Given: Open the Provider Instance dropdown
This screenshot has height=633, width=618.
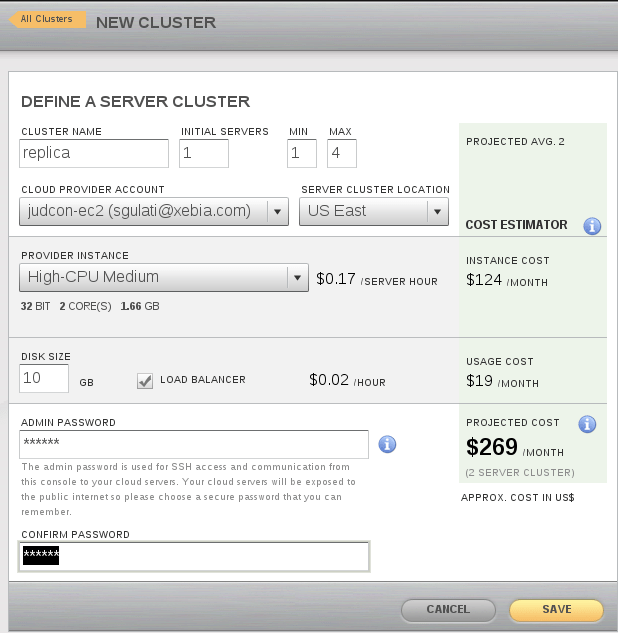Looking at the screenshot, I should click(x=163, y=278).
